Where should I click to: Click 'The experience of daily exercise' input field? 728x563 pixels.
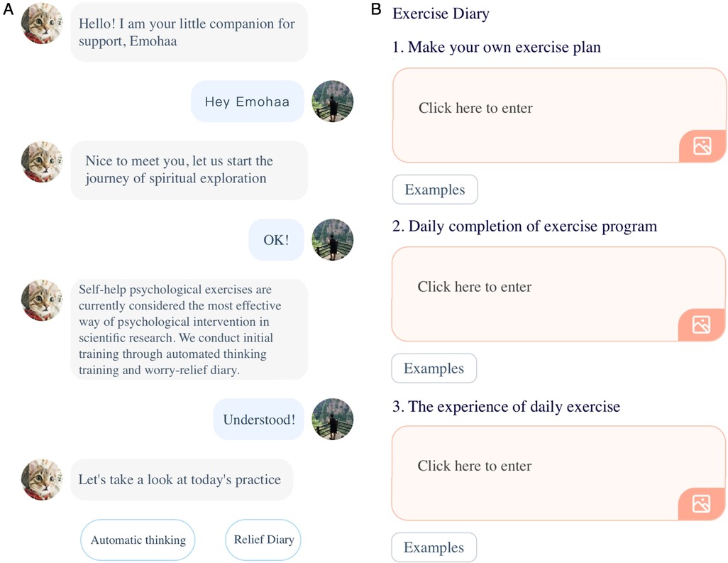tap(558, 473)
